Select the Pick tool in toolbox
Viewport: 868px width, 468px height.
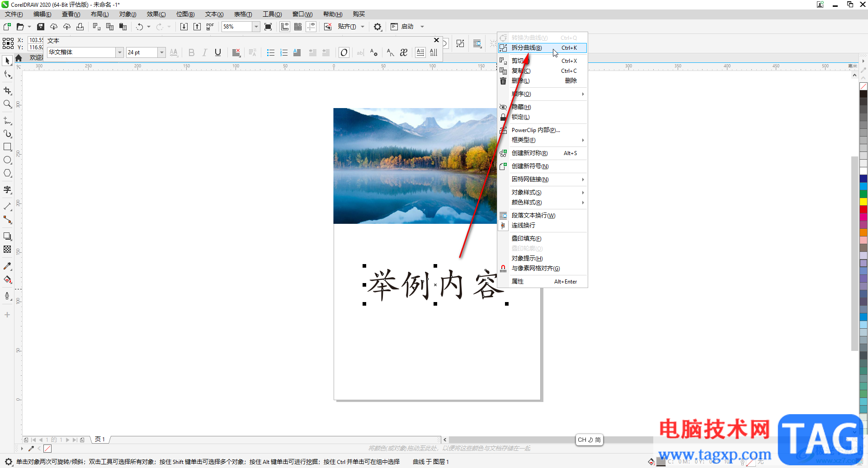[x=7, y=61]
